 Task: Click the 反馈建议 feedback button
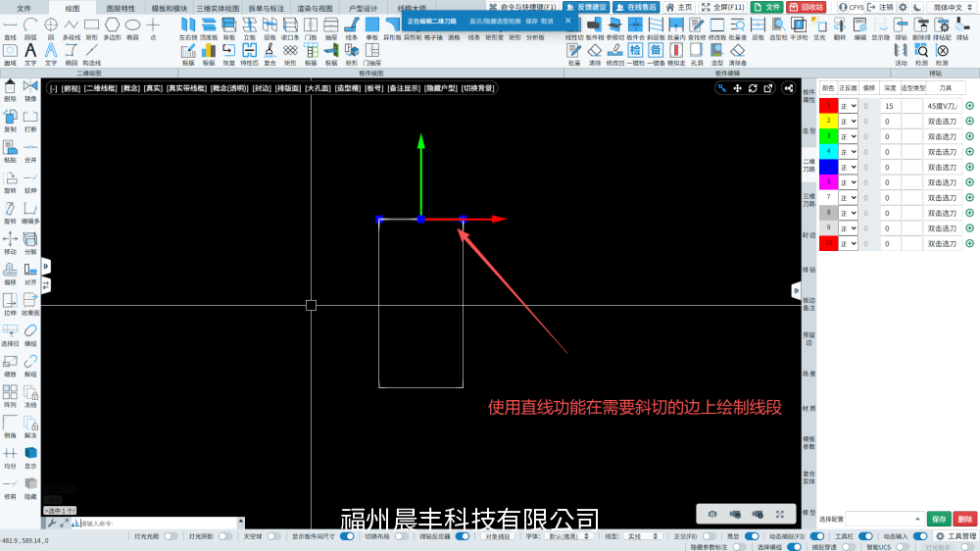[586, 7]
